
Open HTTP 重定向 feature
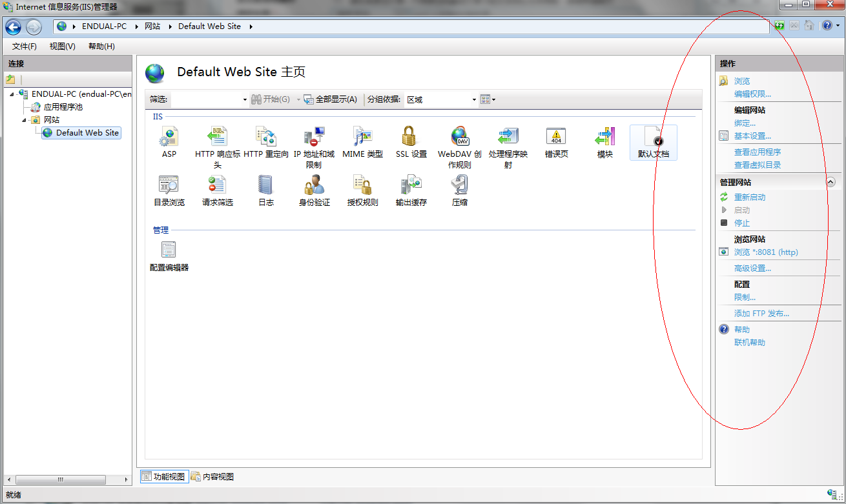click(x=266, y=143)
